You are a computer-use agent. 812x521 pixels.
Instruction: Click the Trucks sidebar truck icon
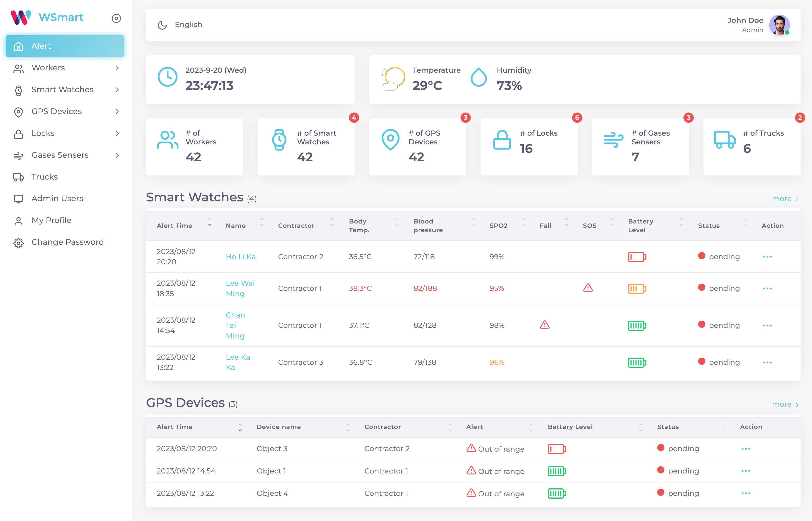18,177
